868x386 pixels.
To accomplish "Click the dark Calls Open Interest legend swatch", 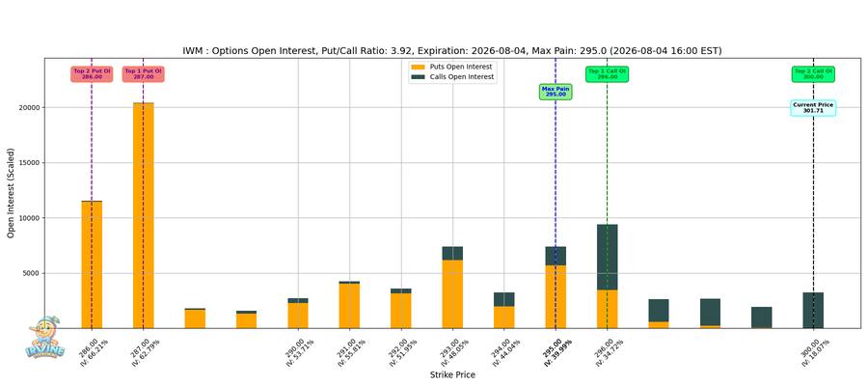I will pyautogui.click(x=420, y=77).
